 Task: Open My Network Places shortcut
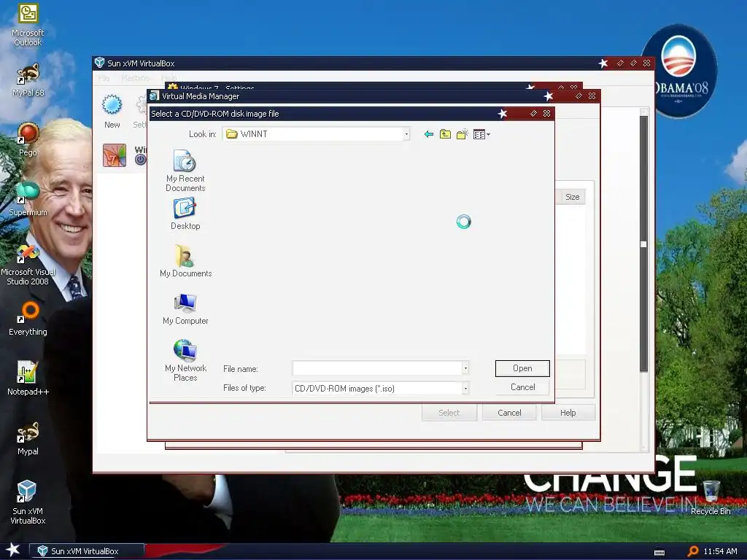tap(185, 360)
